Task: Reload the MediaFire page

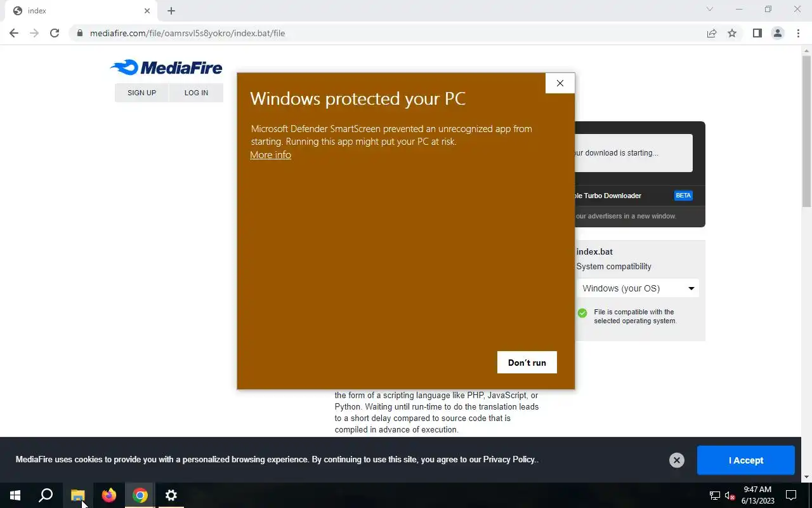Action: coord(55,33)
